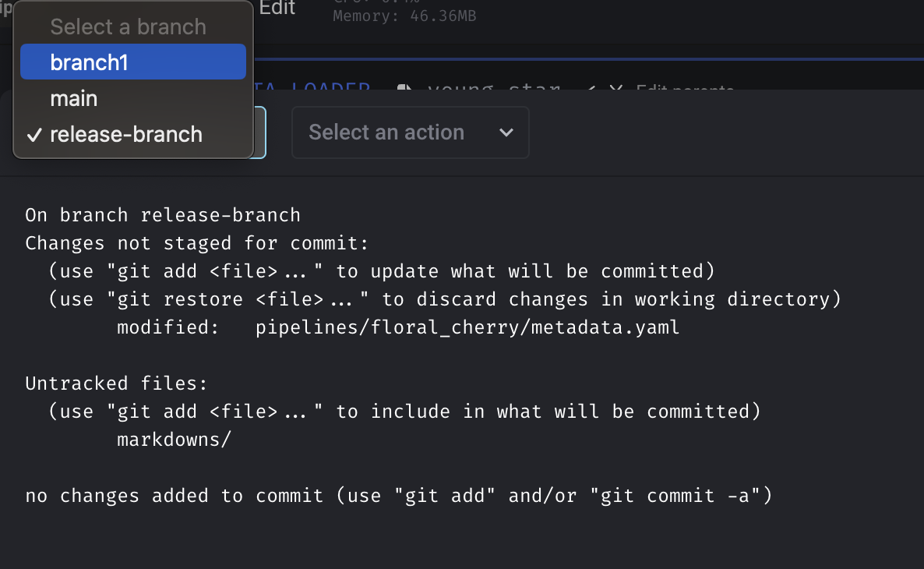Open the "Select an action" dropdown
The image size is (924, 569).
coord(410,132)
